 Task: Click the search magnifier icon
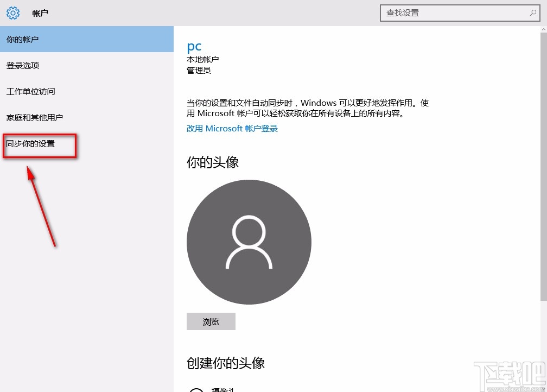(532, 12)
